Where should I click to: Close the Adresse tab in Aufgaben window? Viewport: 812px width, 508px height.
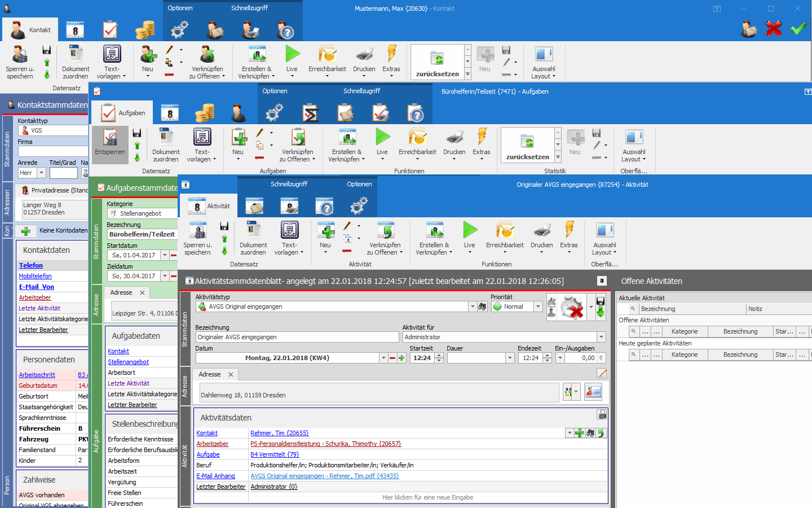coord(142,292)
